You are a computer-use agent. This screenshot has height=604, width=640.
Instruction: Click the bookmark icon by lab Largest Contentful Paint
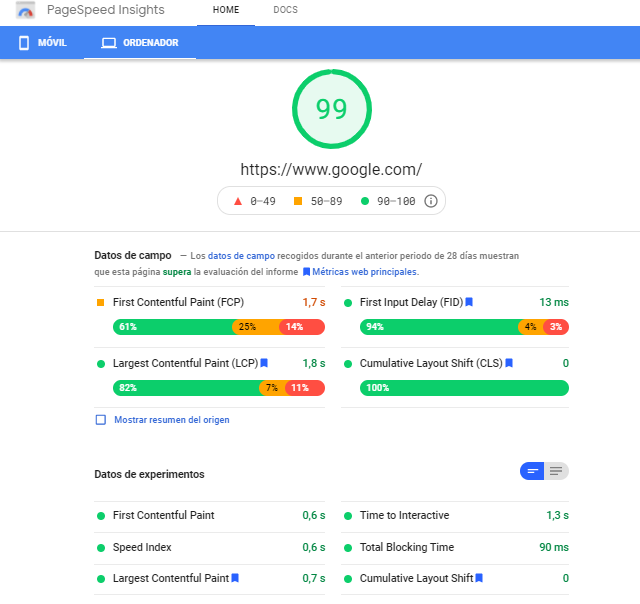[x=235, y=578]
